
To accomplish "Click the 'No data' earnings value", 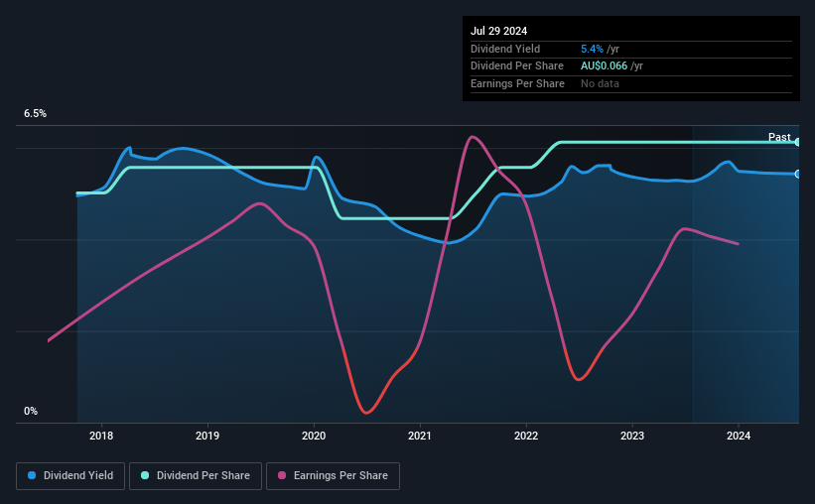I will (600, 83).
